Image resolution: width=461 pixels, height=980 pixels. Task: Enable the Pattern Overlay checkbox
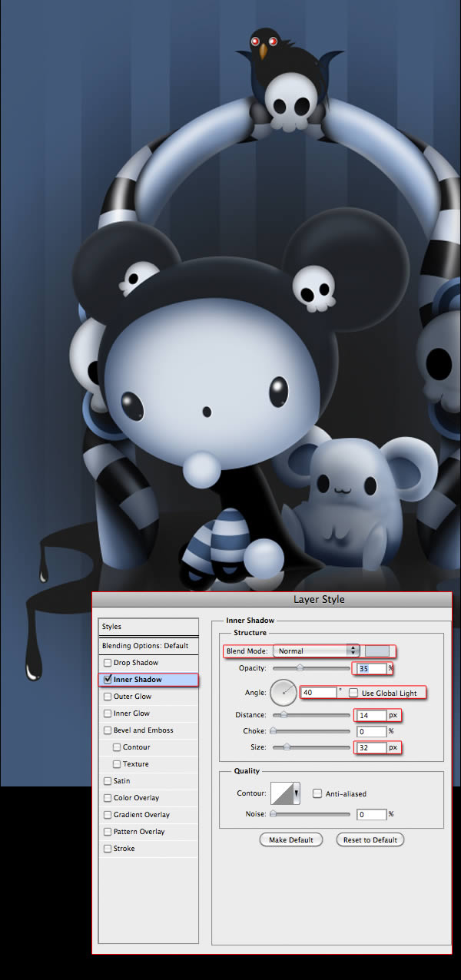pos(108,832)
